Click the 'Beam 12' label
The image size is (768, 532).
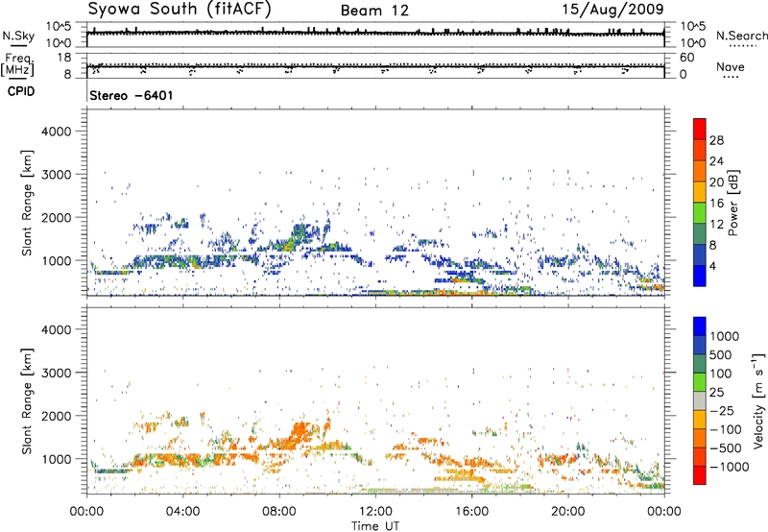tap(374, 11)
